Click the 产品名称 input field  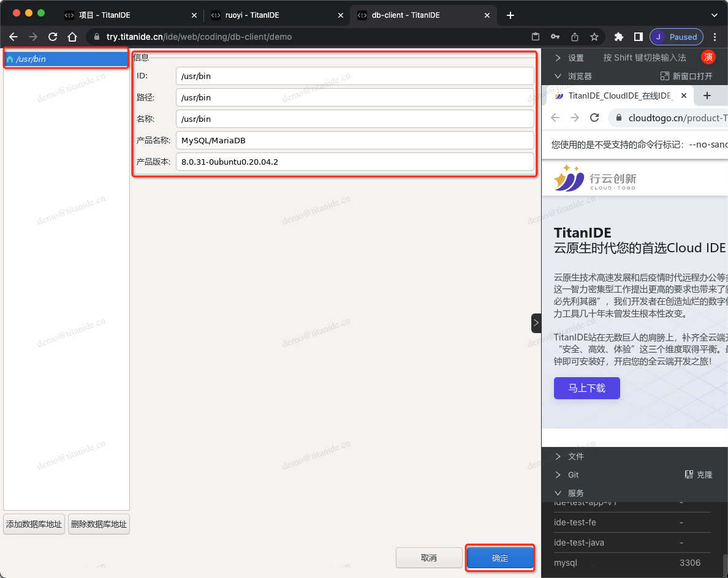click(354, 140)
